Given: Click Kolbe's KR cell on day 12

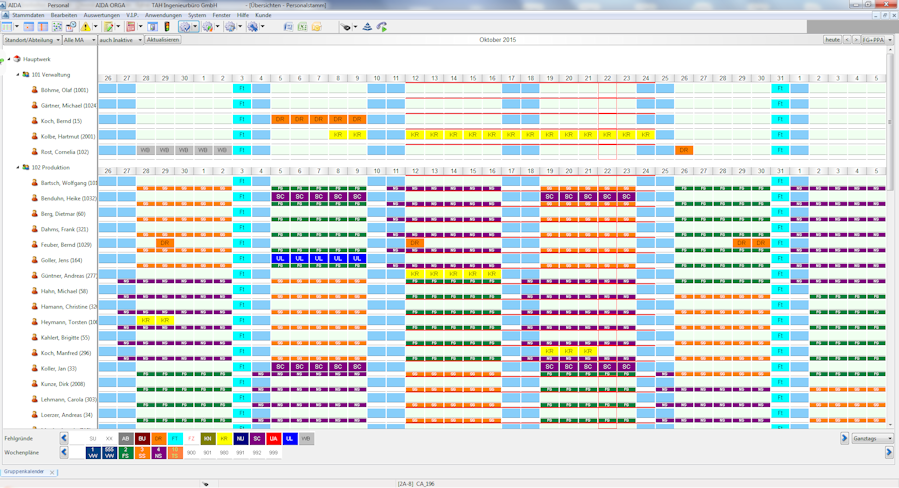Looking at the screenshot, I should pyautogui.click(x=415, y=135).
